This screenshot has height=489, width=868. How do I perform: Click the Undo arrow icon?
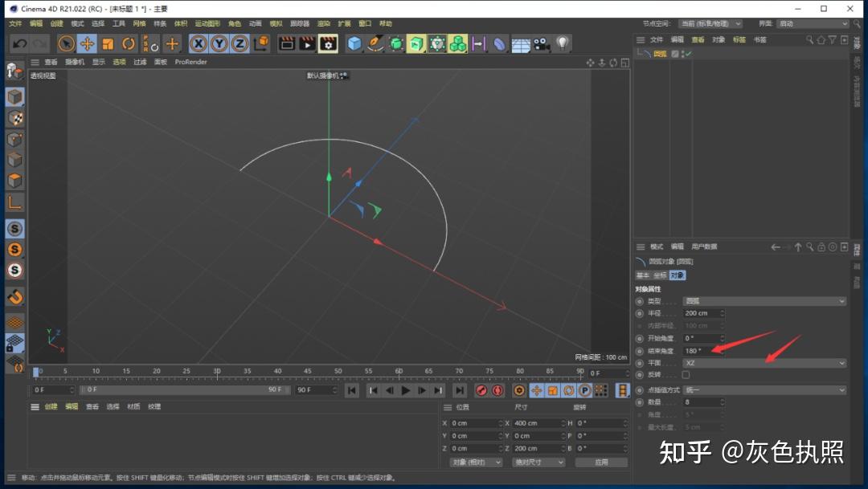pyautogui.click(x=20, y=43)
